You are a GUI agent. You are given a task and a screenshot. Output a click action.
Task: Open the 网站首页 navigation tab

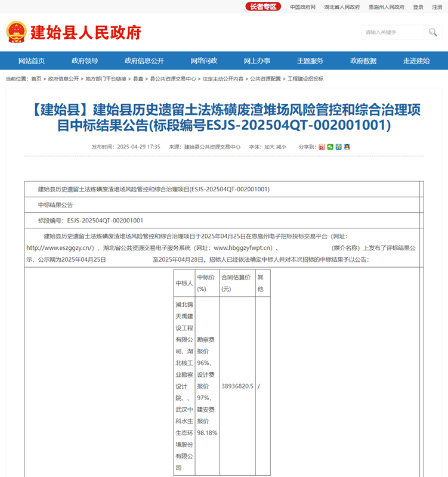coord(32,61)
